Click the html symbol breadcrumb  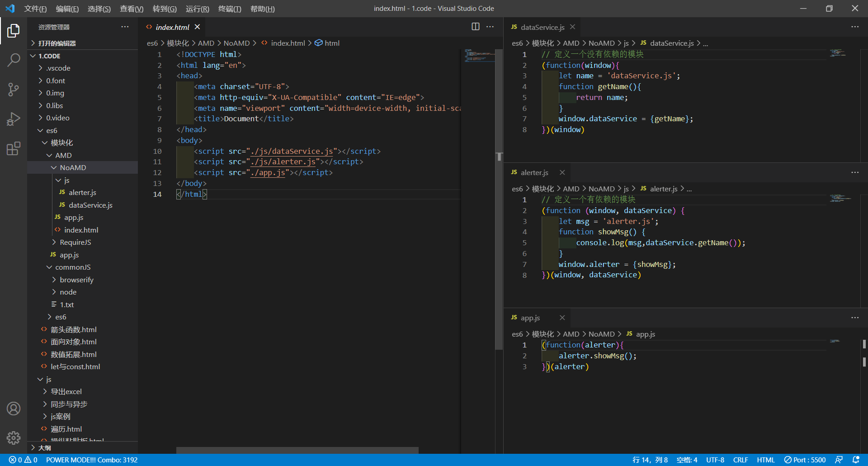tap(327, 43)
